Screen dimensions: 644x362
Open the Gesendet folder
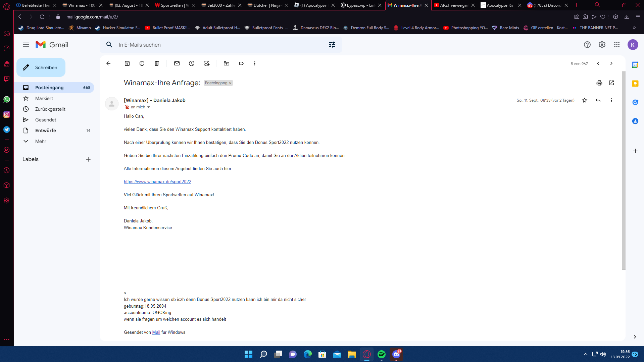click(x=54, y=120)
